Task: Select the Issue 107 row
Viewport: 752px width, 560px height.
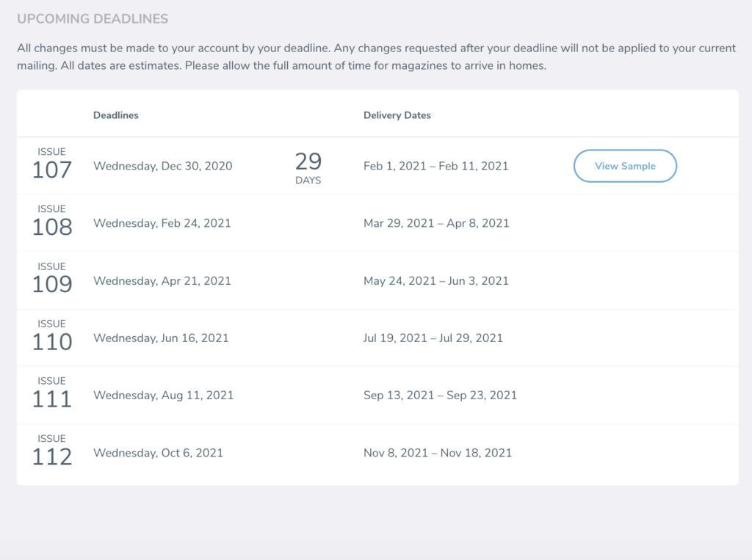Action: pos(294,166)
